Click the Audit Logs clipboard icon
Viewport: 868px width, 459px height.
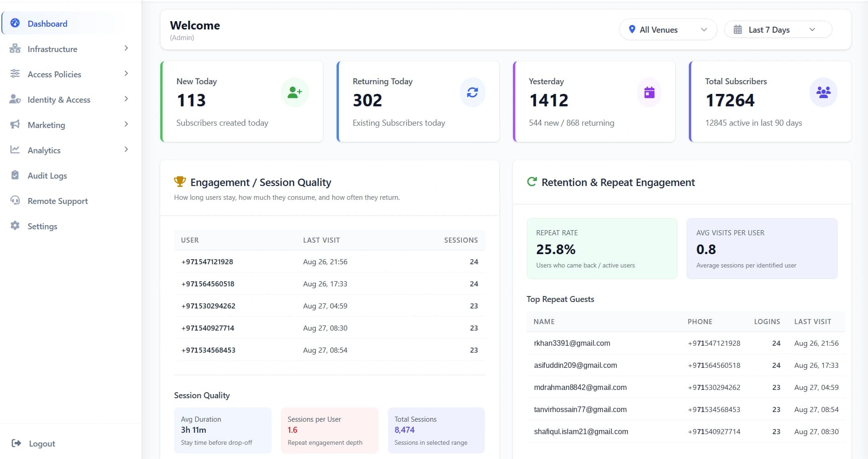[x=15, y=175]
